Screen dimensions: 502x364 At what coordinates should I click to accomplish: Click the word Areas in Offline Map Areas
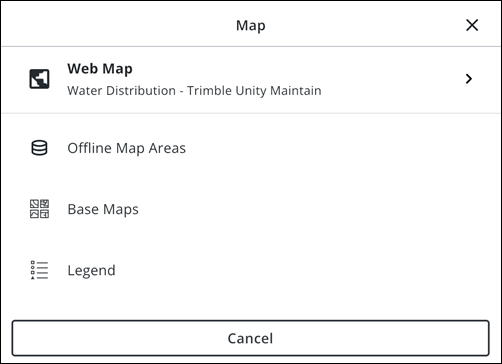(x=167, y=148)
